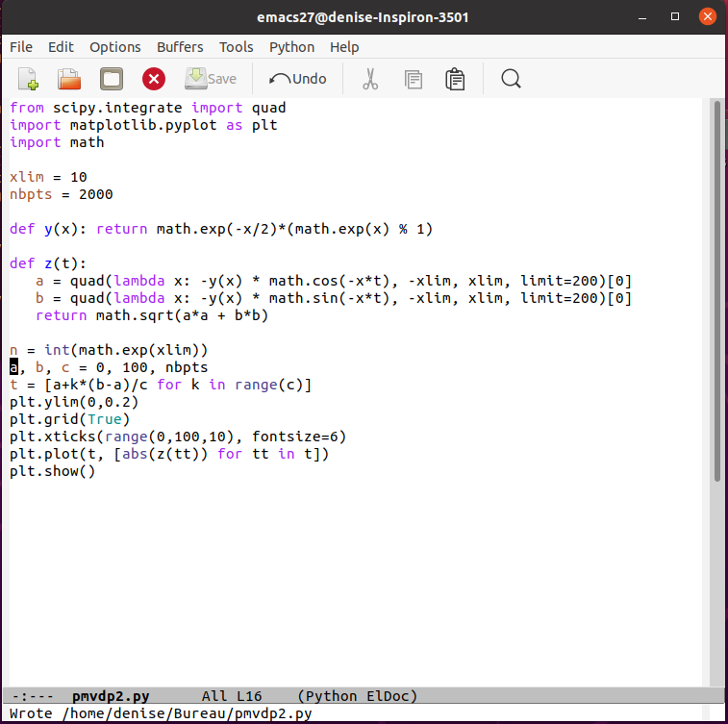Screen dimensions: 728x724
Task: Cut selection with the scissors icon
Action: (x=370, y=79)
